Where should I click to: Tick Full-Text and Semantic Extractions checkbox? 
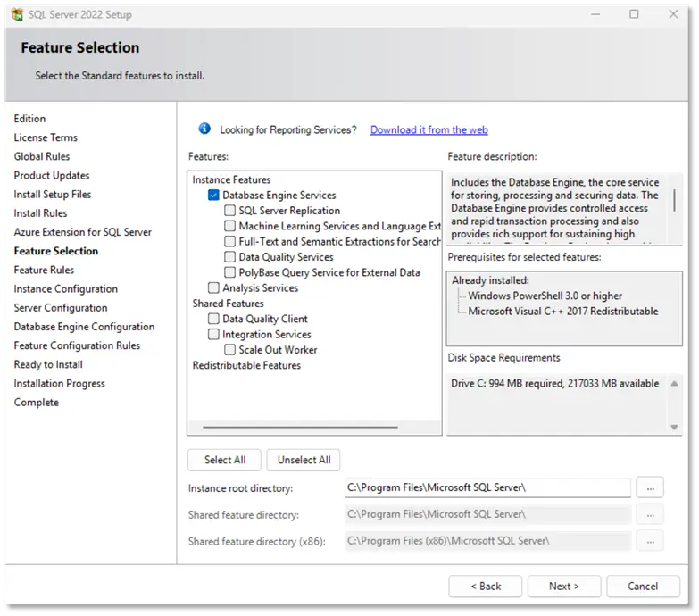[229, 242]
